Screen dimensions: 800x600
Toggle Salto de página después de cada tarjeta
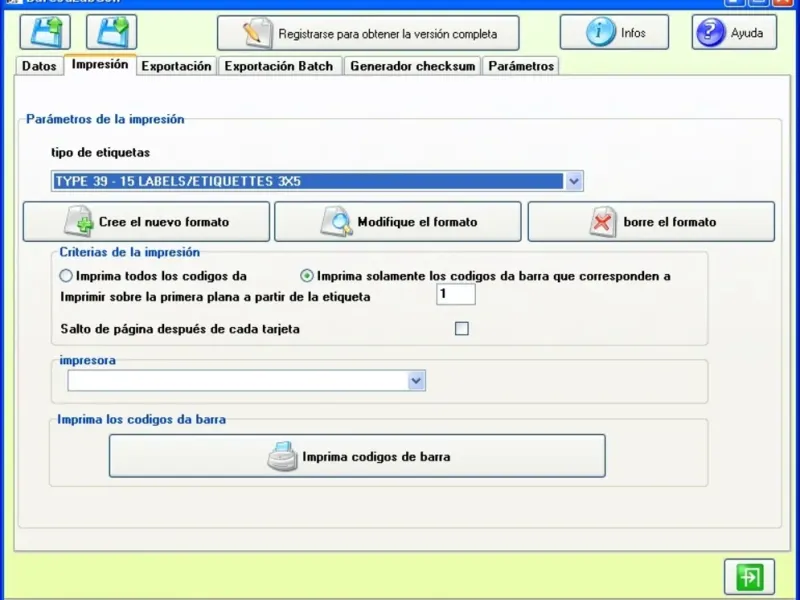(x=462, y=329)
